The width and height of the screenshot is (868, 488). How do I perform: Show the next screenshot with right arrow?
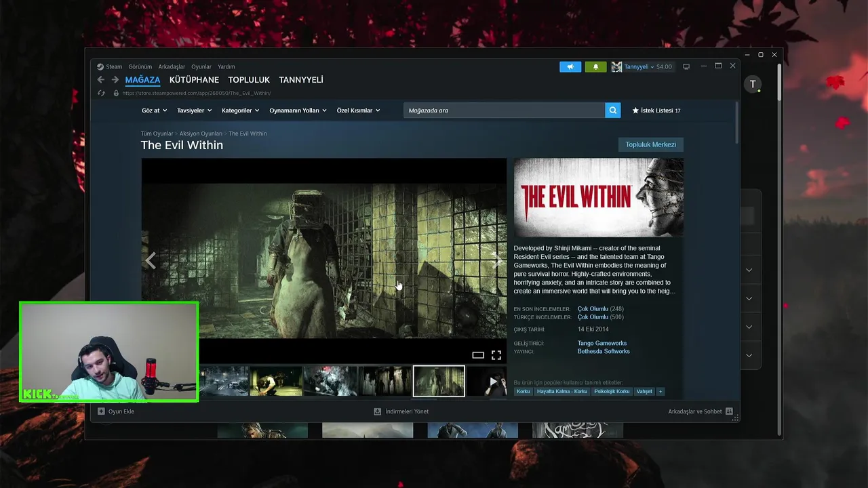(498, 260)
